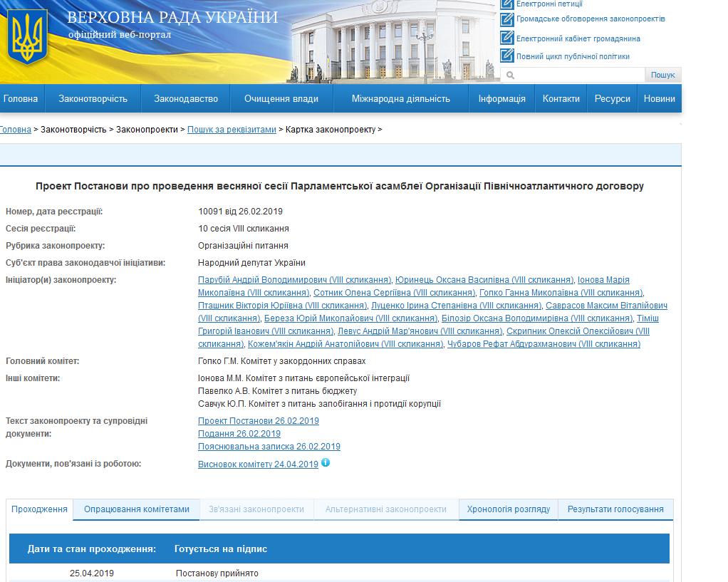The width and height of the screenshot is (728, 582).
Task: Switch to Зв'язані законопроекти tab
Action: 256,509
